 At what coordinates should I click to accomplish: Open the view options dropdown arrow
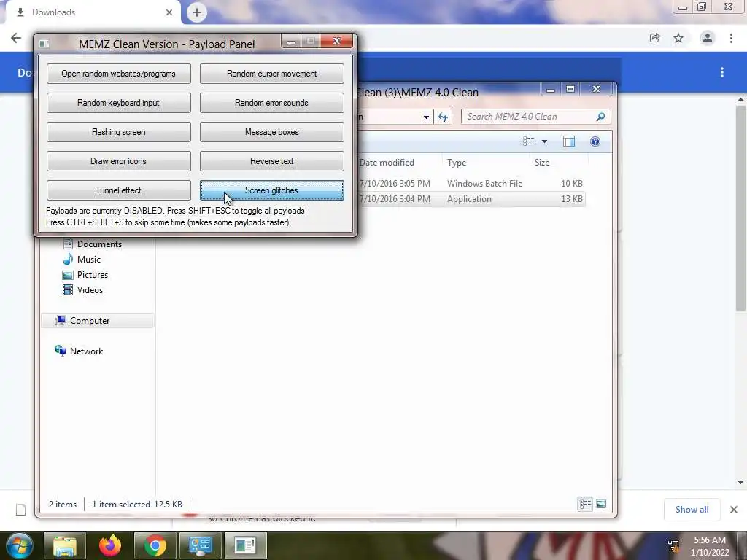pyautogui.click(x=544, y=141)
